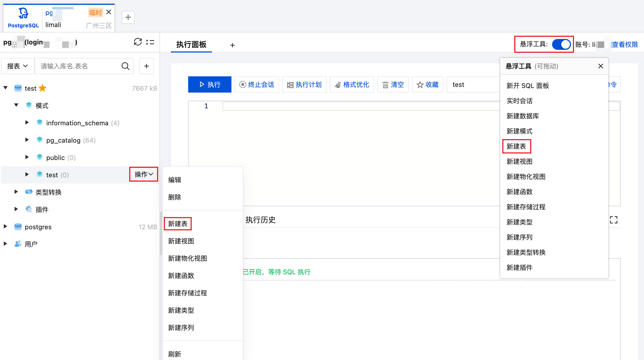Screen dimensions: 644x360
Task: Open a new connection tab with plus
Action: tap(128, 17)
